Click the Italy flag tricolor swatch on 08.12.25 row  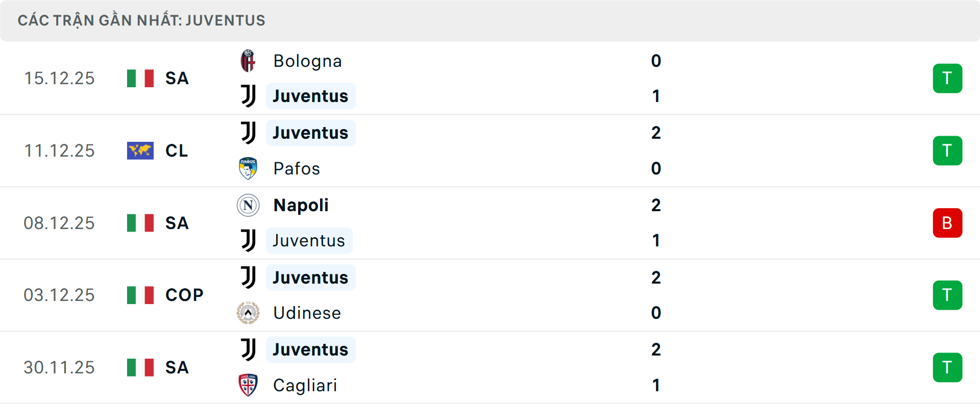140,223
